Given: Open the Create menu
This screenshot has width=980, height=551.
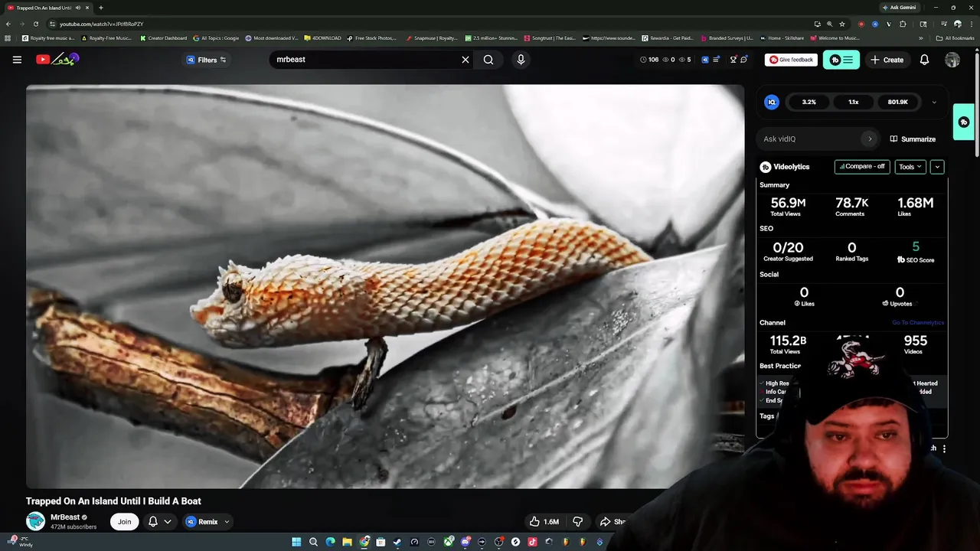Looking at the screenshot, I should click(x=887, y=60).
